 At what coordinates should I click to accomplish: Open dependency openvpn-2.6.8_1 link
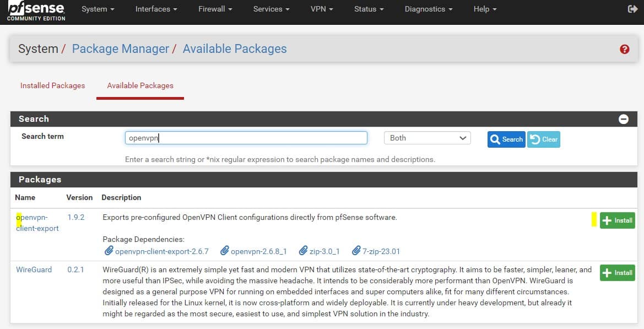click(x=259, y=251)
